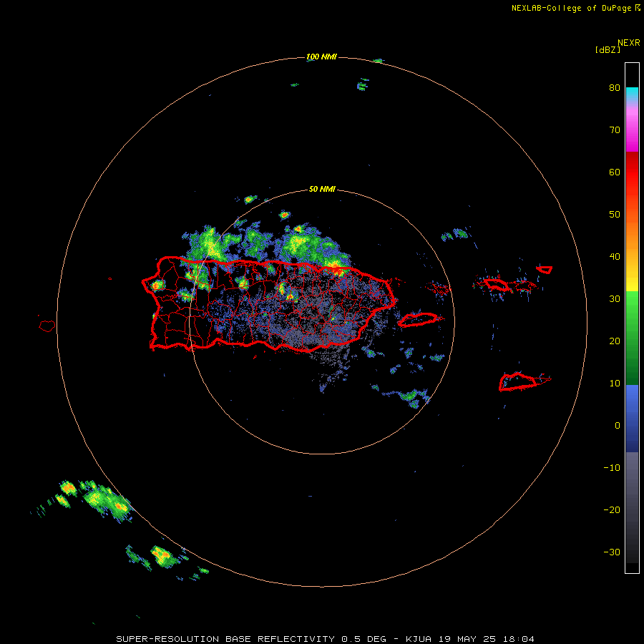Select the -30 value on the dBZ scale
Image resolution: width=644 pixels, height=644 pixels.
(x=612, y=552)
